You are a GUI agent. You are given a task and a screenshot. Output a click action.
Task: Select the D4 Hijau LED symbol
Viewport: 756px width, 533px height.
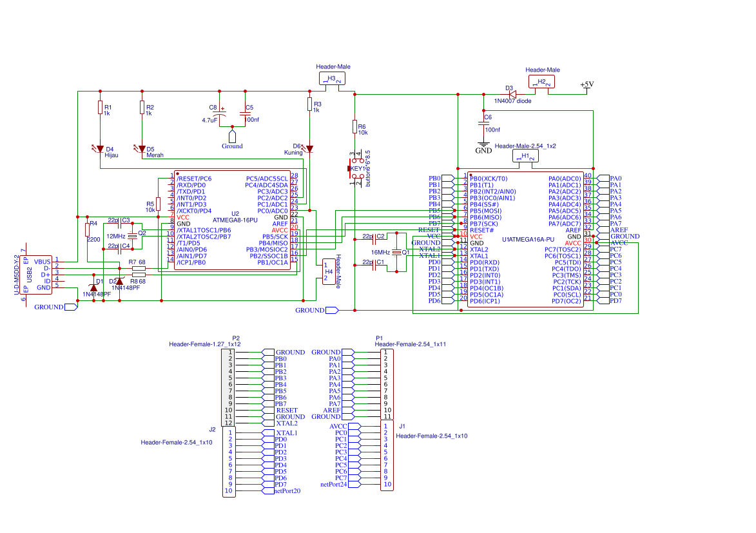(101, 147)
